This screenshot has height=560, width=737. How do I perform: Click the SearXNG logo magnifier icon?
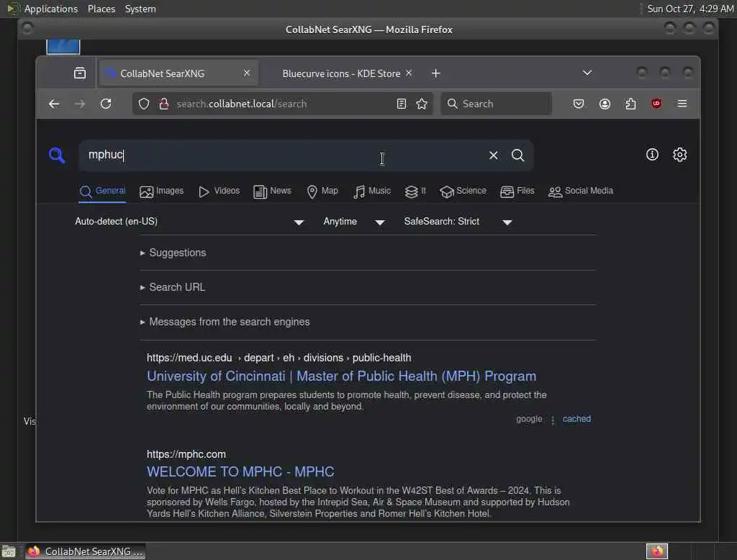click(57, 155)
